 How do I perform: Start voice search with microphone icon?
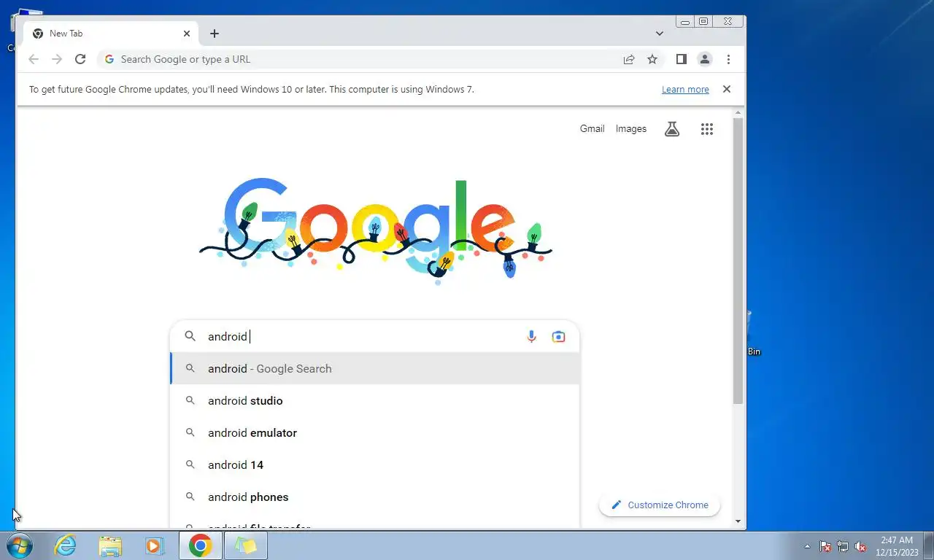point(531,336)
